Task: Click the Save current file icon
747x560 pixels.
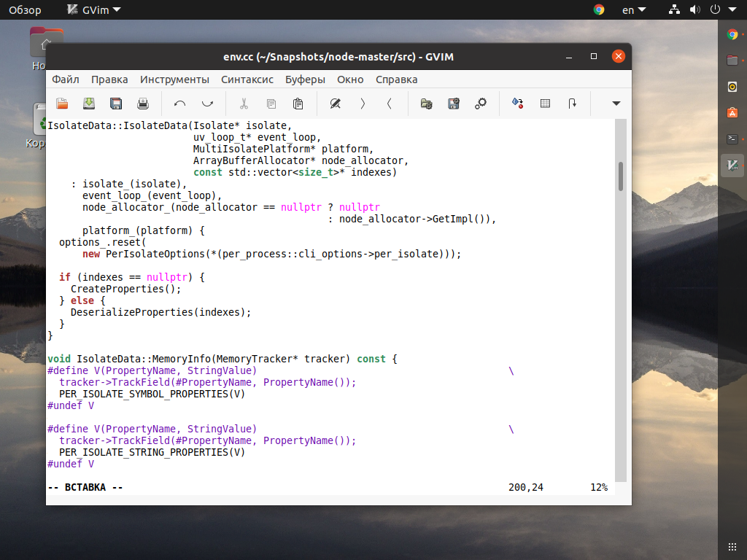Action: pos(89,104)
